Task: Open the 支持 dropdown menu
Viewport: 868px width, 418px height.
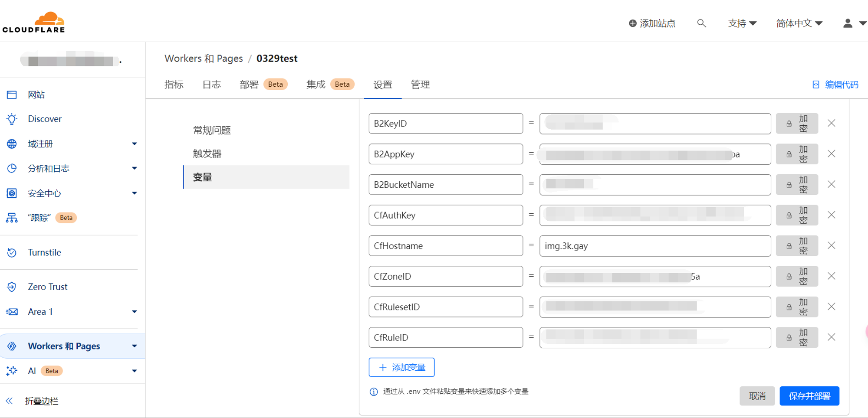Action: pos(742,23)
